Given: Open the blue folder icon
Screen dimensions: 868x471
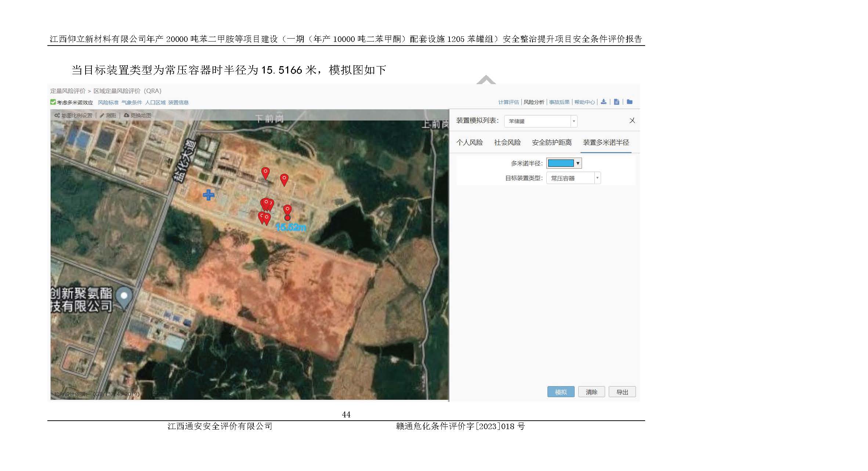Looking at the screenshot, I should [630, 102].
